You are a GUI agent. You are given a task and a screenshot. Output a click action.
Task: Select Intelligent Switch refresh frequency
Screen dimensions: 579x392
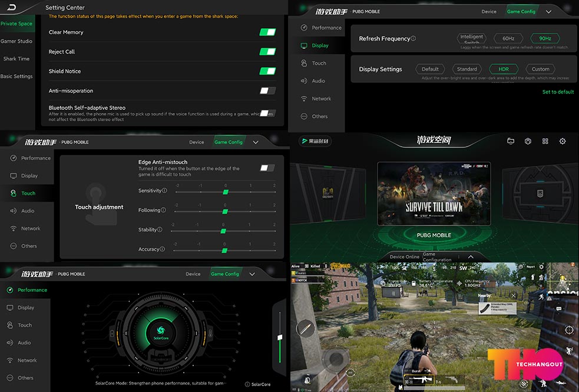point(472,38)
